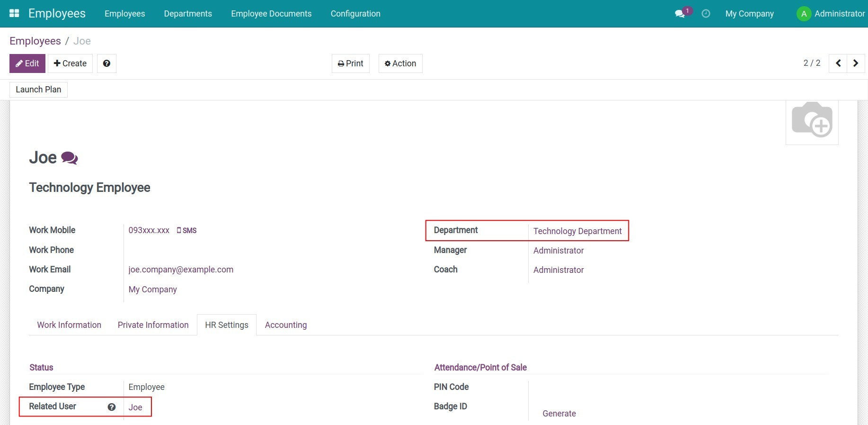Open the Technology Department link
Screen dimensions: 868x425
(x=577, y=231)
